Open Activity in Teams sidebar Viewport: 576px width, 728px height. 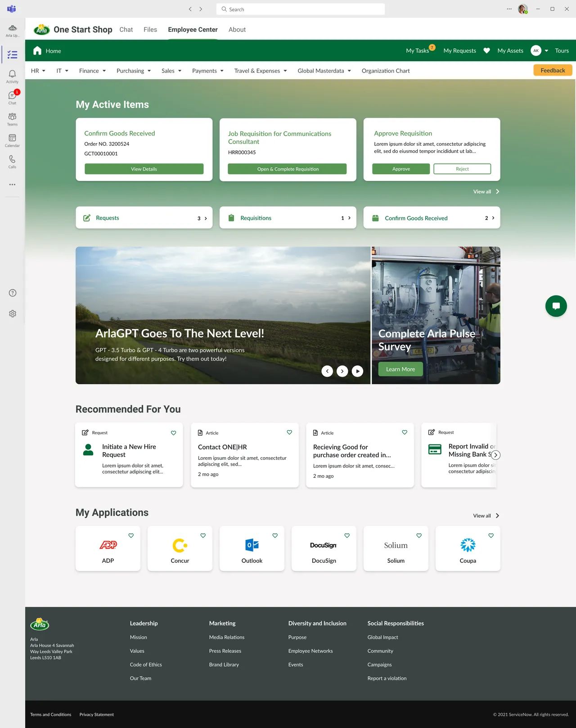[12, 76]
